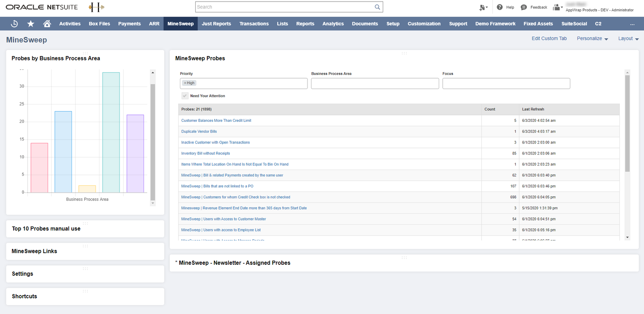The height and width of the screenshot is (314, 644).
Task: Open the Create New icon menu
Action: [x=483, y=7]
